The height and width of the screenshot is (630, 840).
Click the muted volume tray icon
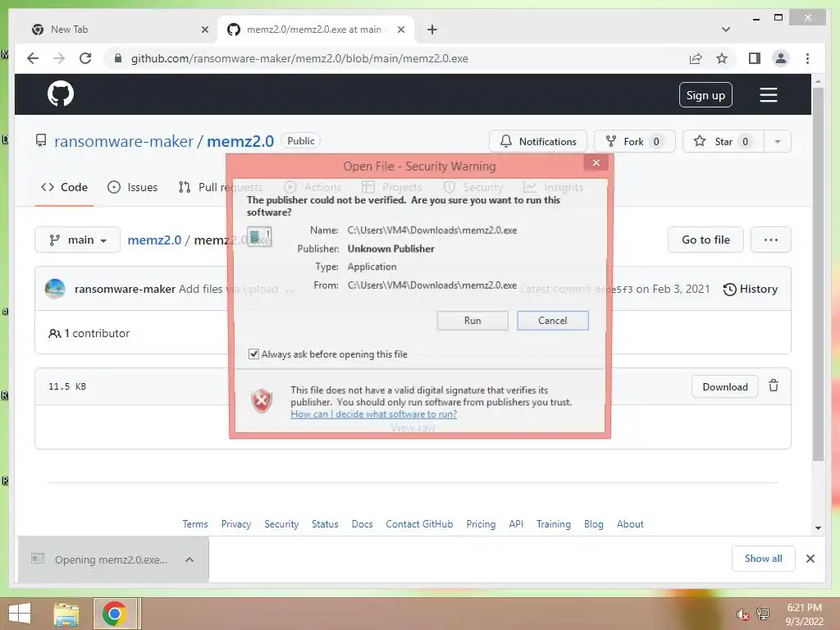point(742,614)
